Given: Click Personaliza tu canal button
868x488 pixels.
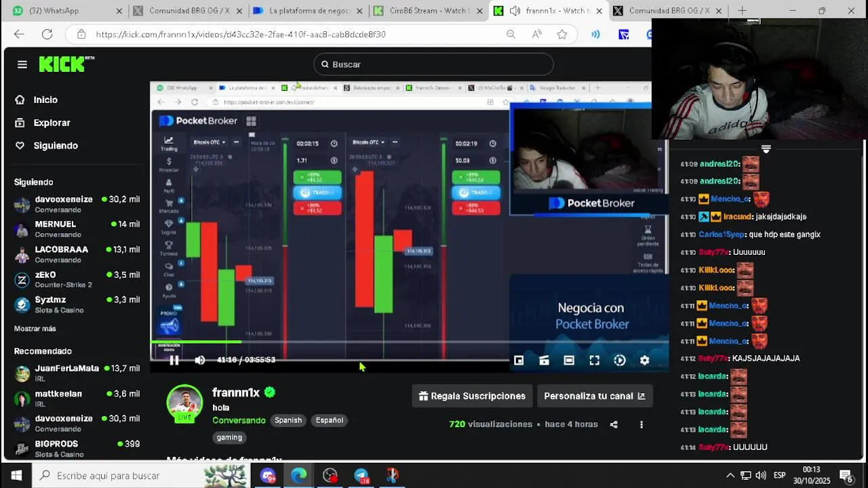Looking at the screenshot, I should pos(595,396).
